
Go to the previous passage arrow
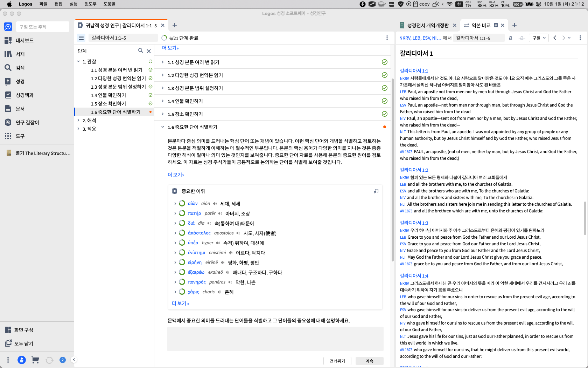555,38
